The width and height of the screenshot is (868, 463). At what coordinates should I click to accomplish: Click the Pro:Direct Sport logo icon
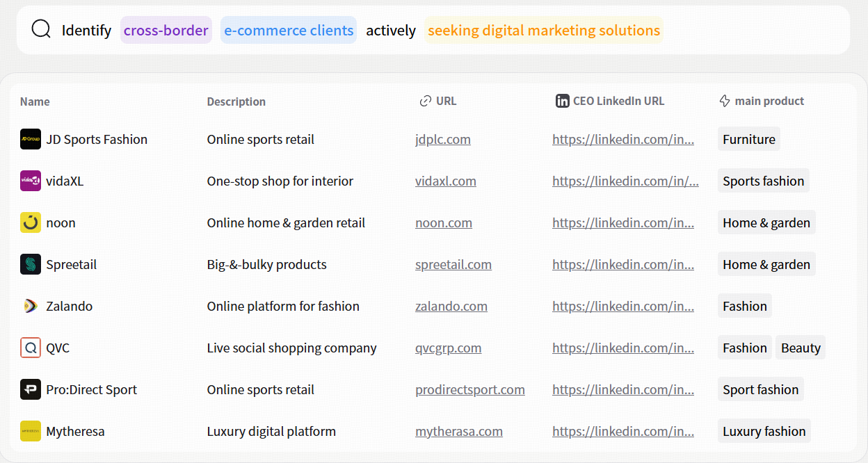point(31,389)
